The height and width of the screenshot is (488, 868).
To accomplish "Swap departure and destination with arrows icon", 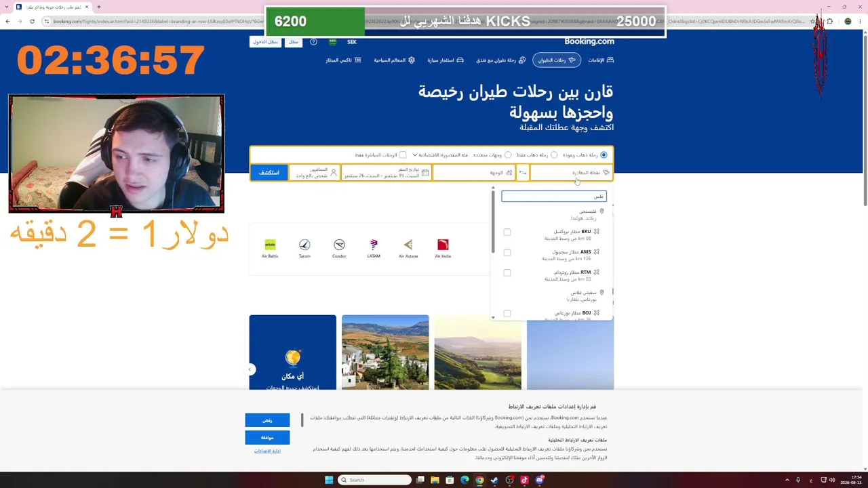I will [x=523, y=173].
